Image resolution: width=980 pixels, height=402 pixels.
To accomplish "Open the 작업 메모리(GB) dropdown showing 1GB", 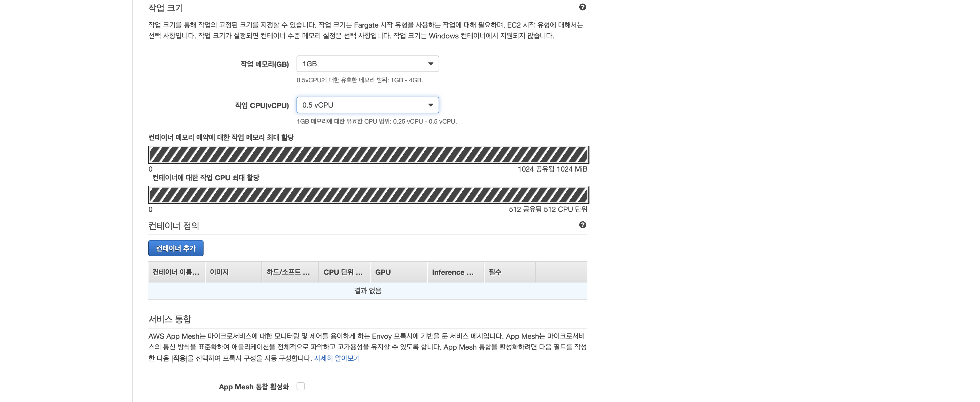I will point(368,64).
